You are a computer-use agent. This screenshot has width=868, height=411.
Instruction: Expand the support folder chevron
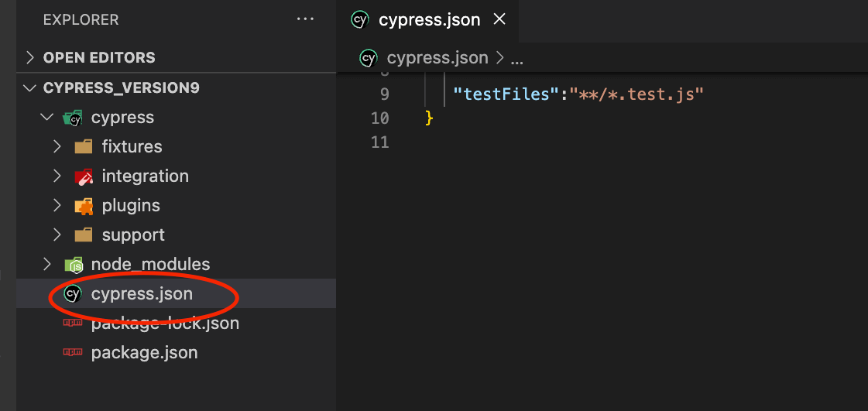click(x=57, y=235)
